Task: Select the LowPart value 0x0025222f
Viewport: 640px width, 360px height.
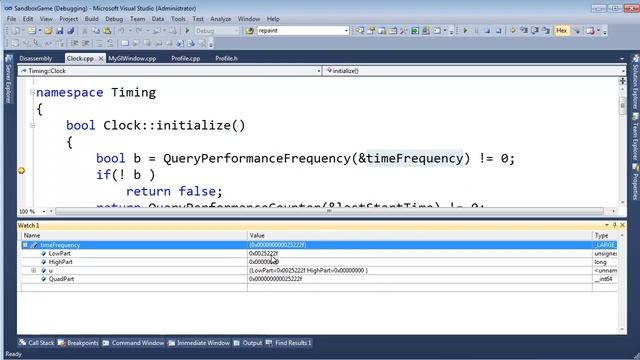Action: pos(264,253)
